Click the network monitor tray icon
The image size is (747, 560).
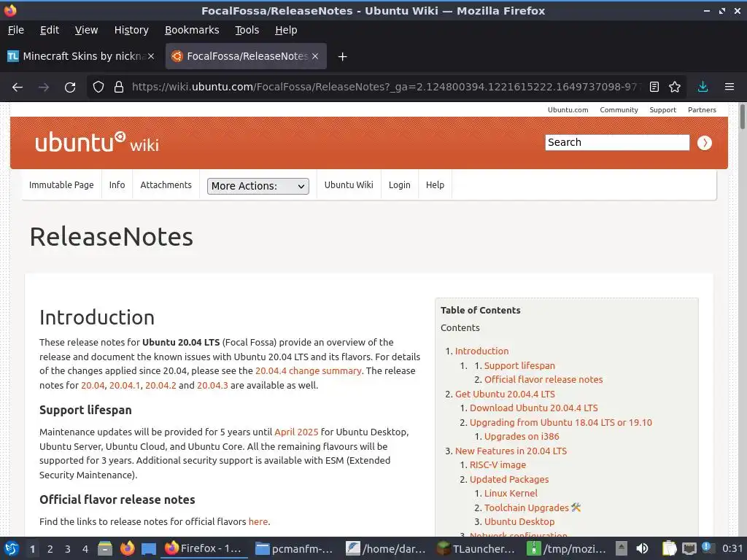point(689,548)
